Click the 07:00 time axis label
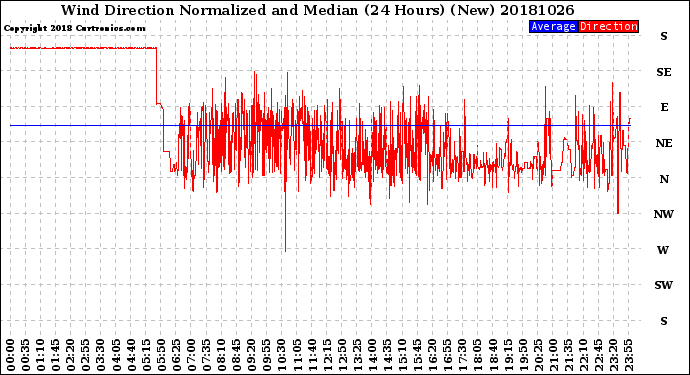Image resolution: width=690 pixels, height=375 pixels. click(x=191, y=355)
